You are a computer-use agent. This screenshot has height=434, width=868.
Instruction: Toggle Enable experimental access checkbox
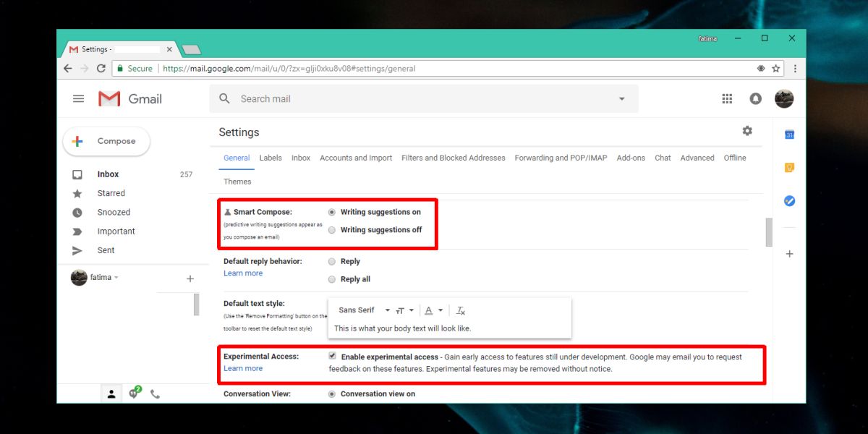[332, 356]
